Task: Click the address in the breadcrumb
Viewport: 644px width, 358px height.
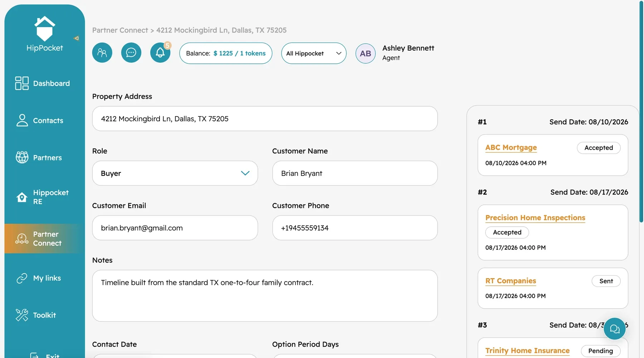Action: pyautogui.click(x=221, y=30)
